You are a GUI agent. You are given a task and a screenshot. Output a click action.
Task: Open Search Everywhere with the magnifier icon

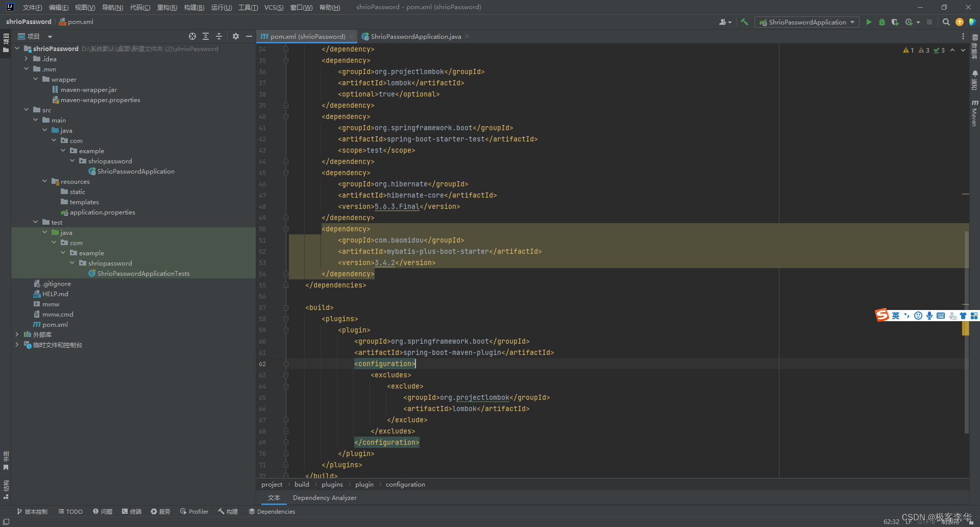point(946,22)
